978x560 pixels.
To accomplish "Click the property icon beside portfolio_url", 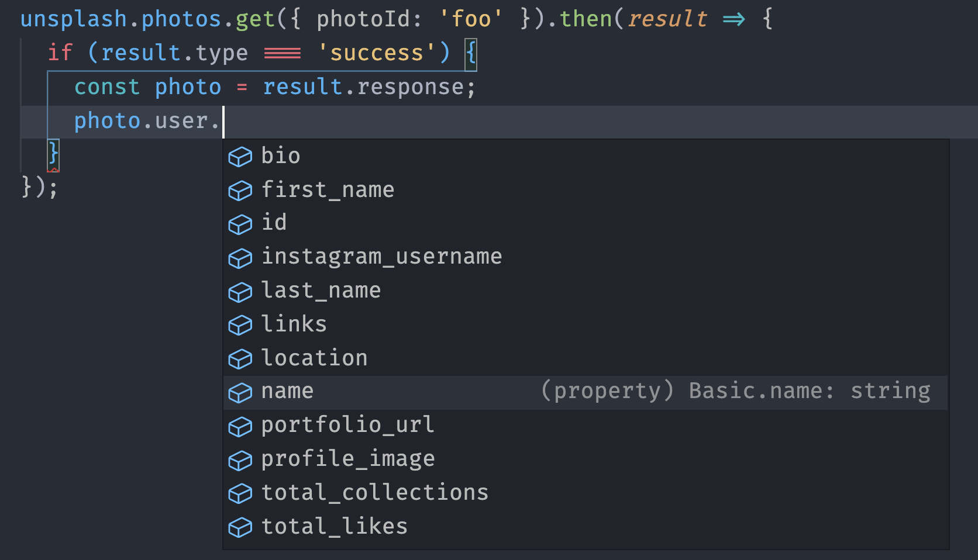I will click(240, 427).
